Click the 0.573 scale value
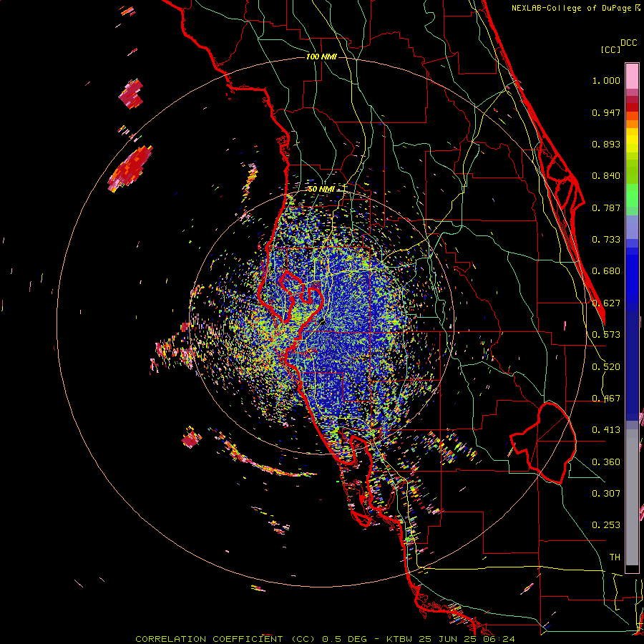 pos(606,335)
